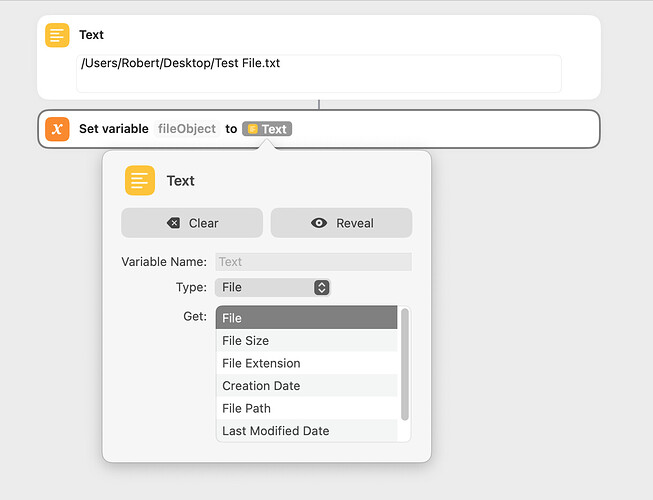Open the Type File popup menu
Viewport: 653px width, 500px height.
point(273,287)
